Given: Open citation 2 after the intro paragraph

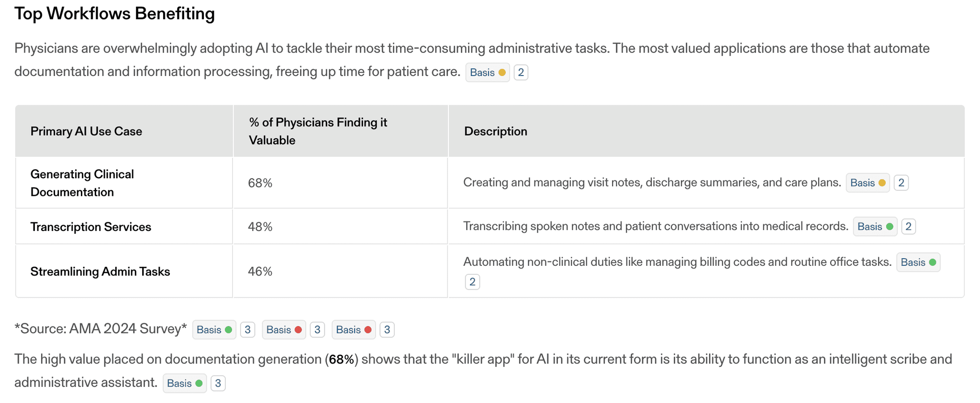Looking at the screenshot, I should [x=521, y=73].
